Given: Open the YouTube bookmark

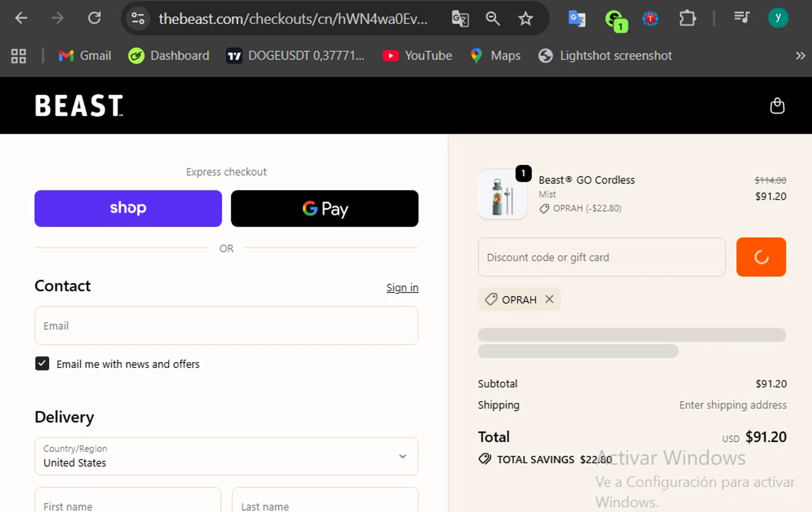Looking at the screenshot, I should pos(417,56).
